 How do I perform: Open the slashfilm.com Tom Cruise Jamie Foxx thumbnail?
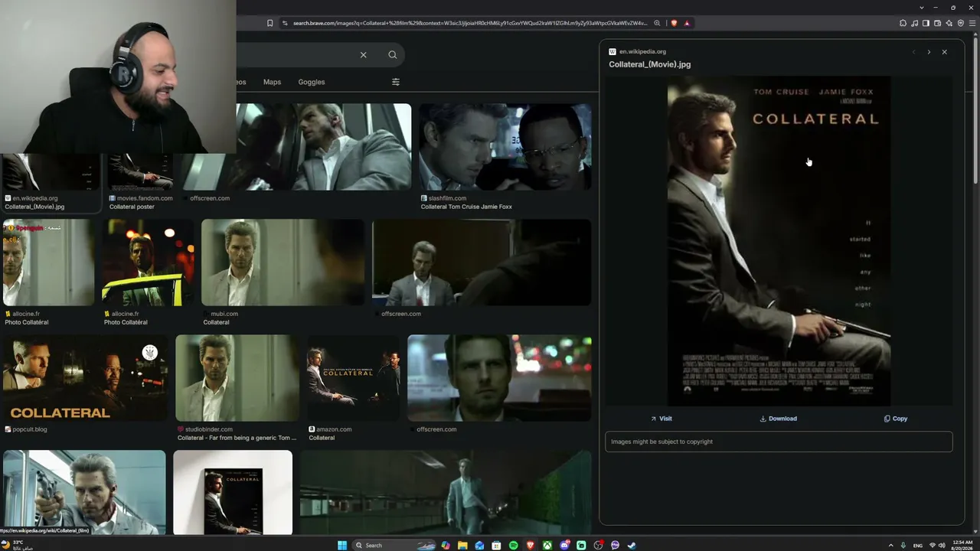(x=505, y=147)
